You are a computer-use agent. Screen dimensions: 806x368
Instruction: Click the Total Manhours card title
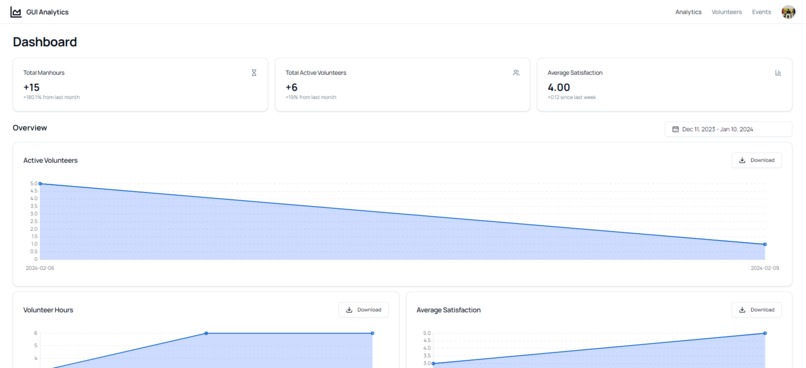coord(44,73)
